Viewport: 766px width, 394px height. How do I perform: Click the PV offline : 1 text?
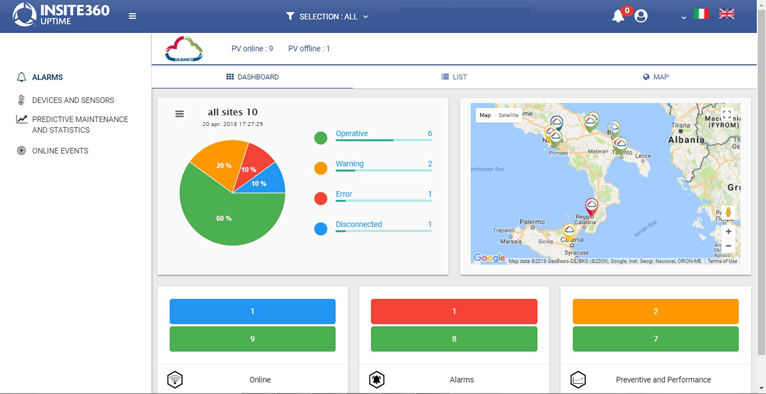pyautogui.click(x=309, y=49)
